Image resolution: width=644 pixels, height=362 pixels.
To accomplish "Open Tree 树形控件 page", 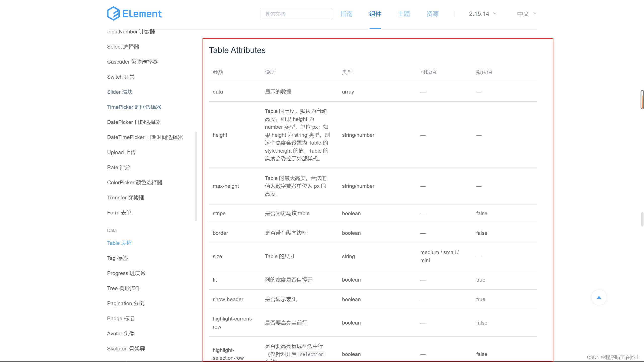I will click(x=124, y=288).
